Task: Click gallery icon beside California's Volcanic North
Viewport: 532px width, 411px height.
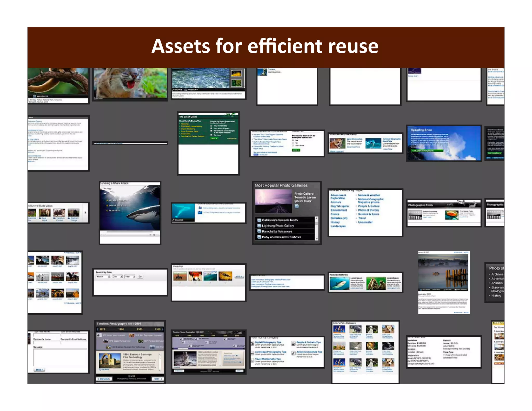Action: click(259, 220)
